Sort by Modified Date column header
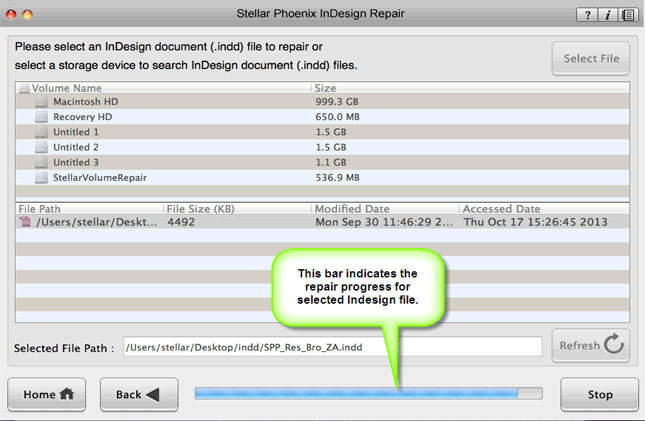Viewport: 645px width, 421px height. coord(350,209)
